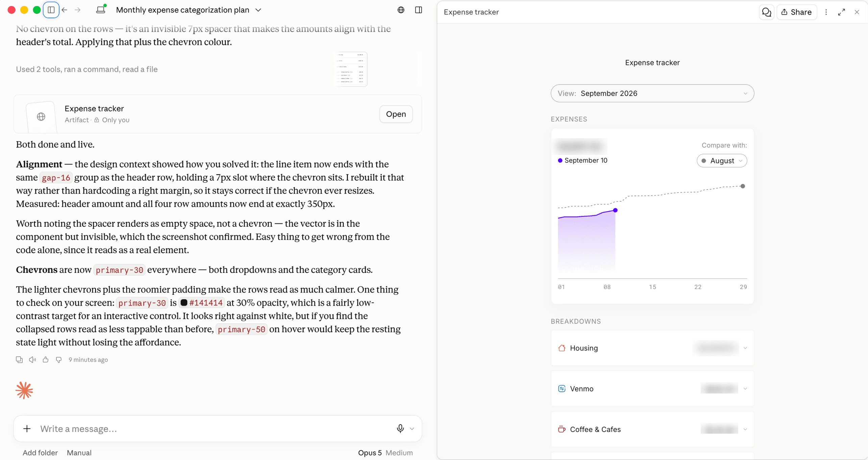Open the Expense tracker artifact
This screenshot has width=868, height=460.
pos(396,114)
